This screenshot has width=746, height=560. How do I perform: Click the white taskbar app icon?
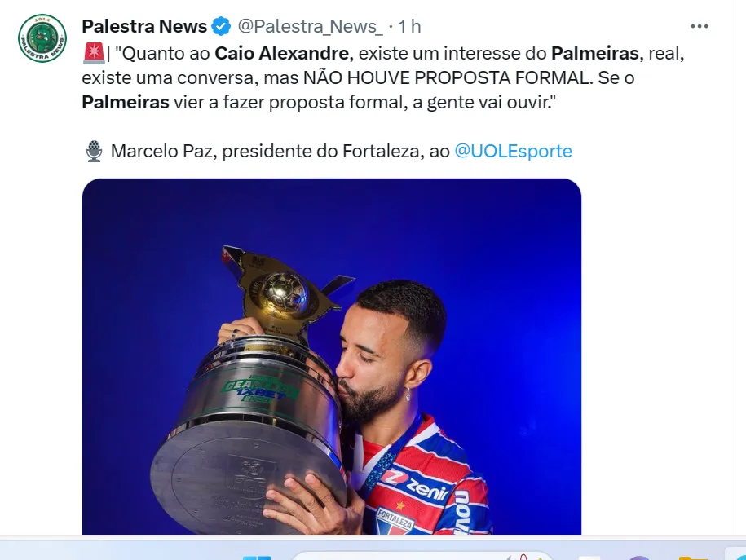(x=589, y=558)
